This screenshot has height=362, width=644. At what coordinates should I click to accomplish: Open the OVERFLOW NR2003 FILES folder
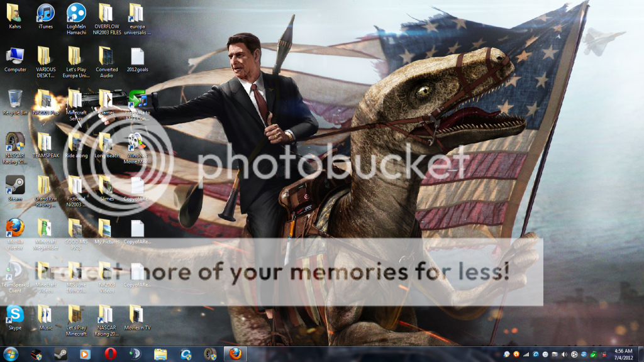pyautogui.click(x=107, y=19)
